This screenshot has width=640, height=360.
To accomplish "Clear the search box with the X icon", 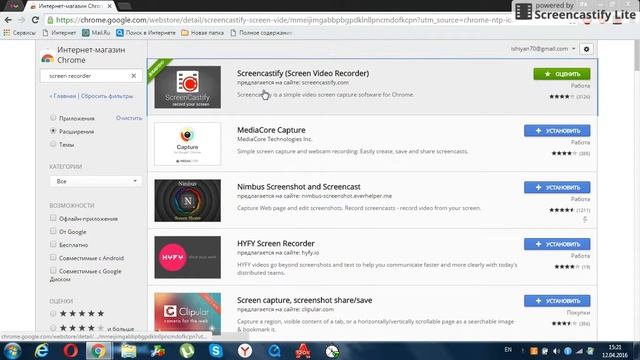I will tap(133, 76).
